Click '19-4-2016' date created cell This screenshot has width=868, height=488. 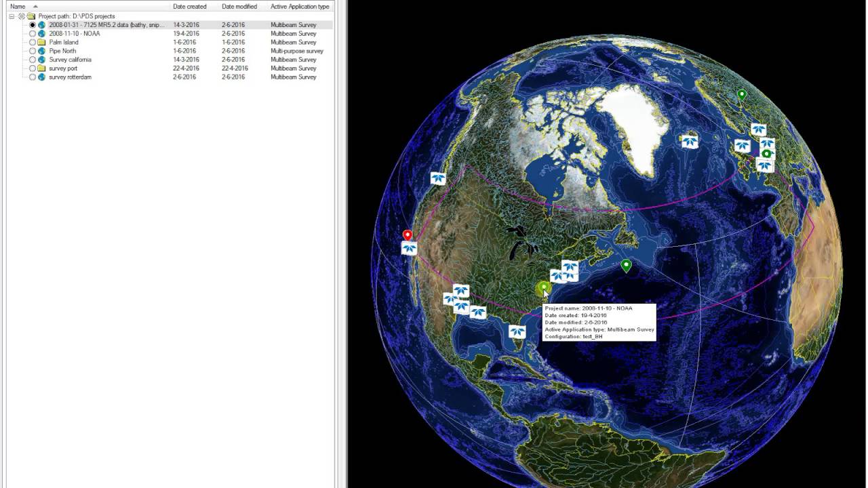[186, 33]
